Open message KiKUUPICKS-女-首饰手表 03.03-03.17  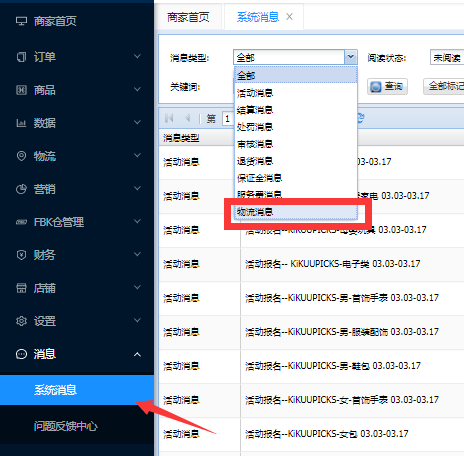pos(342,400)
